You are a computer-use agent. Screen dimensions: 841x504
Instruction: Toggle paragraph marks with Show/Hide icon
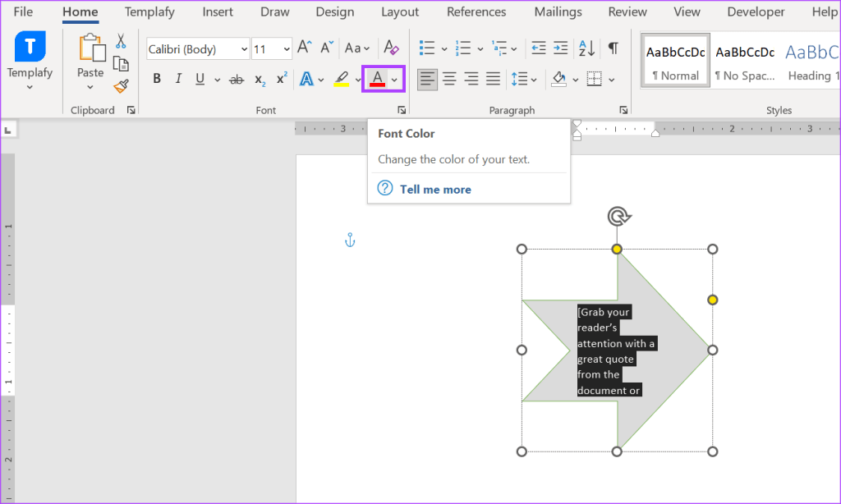coord(612,48)
